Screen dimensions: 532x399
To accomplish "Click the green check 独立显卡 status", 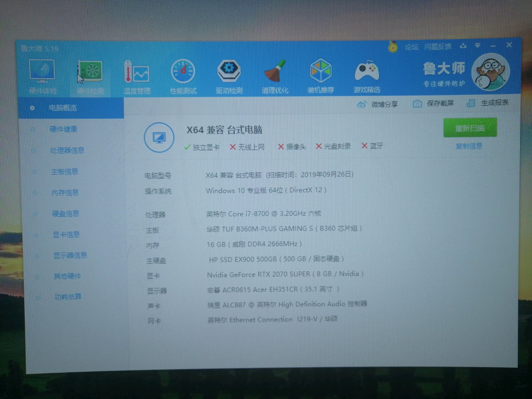I will pos(202,147).
